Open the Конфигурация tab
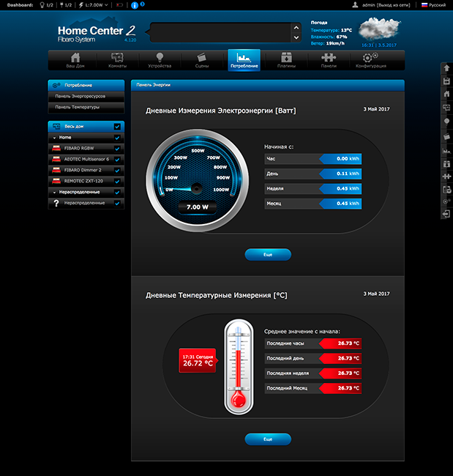453x476 pixels. pyautogui.click(x=371, y=60)
